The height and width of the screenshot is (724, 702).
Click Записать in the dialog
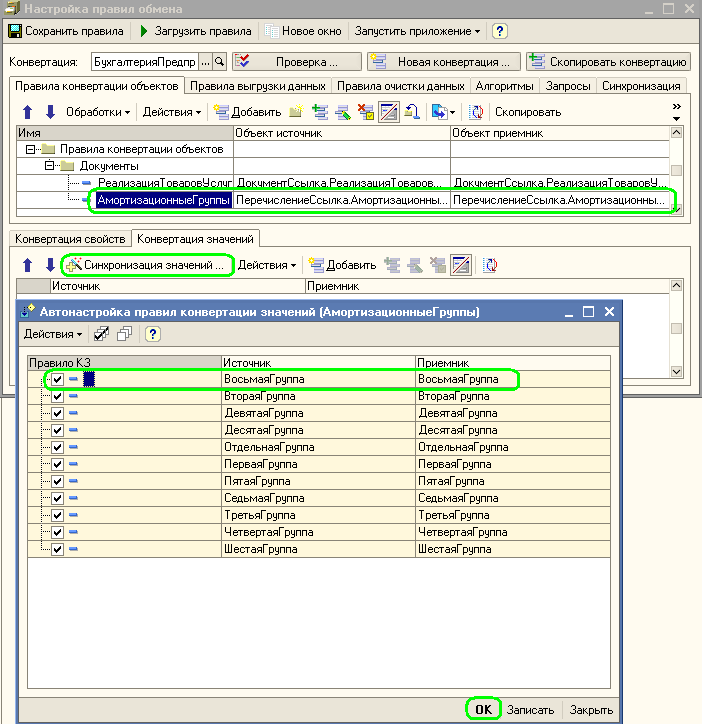tap(530, 709)
